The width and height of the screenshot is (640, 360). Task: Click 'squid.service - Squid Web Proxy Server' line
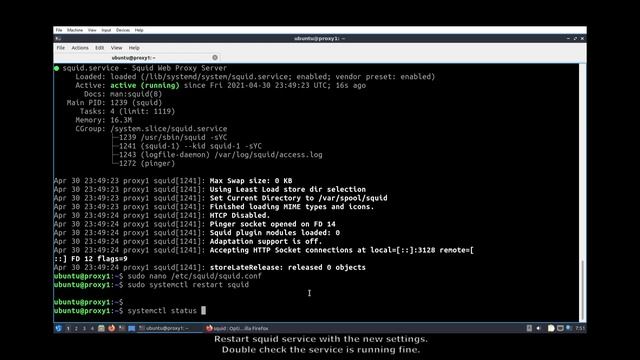144,68
